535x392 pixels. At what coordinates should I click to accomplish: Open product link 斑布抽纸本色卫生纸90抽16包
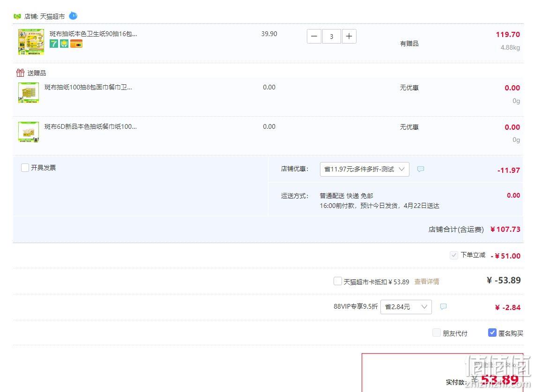point(94,34)
